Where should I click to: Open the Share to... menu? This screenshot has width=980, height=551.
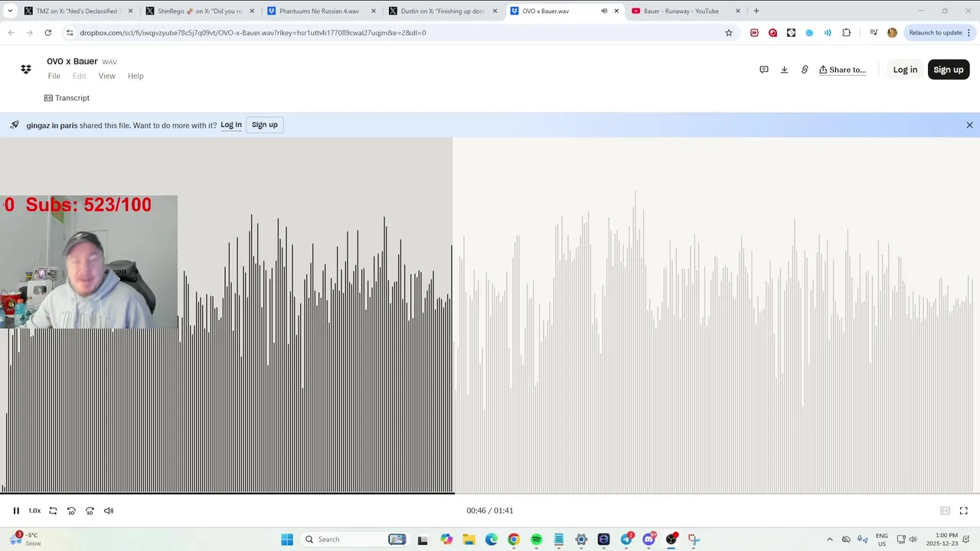tap(842, 70)
